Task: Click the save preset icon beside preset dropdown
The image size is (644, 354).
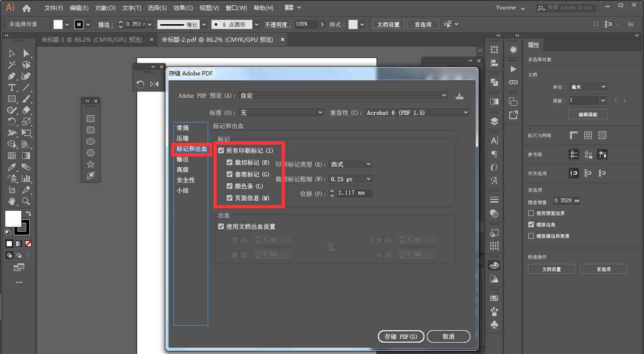Action: tap(459, 96)
